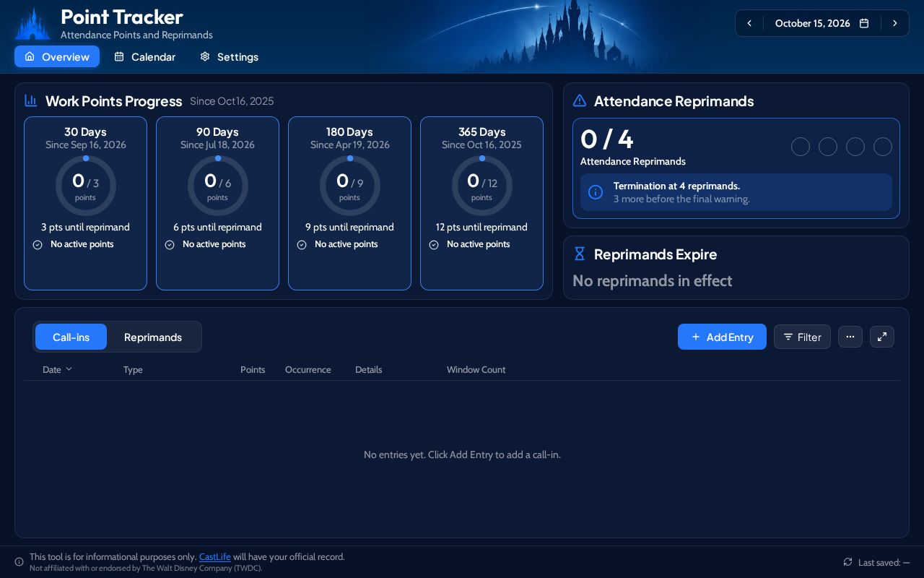Click the Type column header
This screenshot has width=924, height=578.
point(133,369)
